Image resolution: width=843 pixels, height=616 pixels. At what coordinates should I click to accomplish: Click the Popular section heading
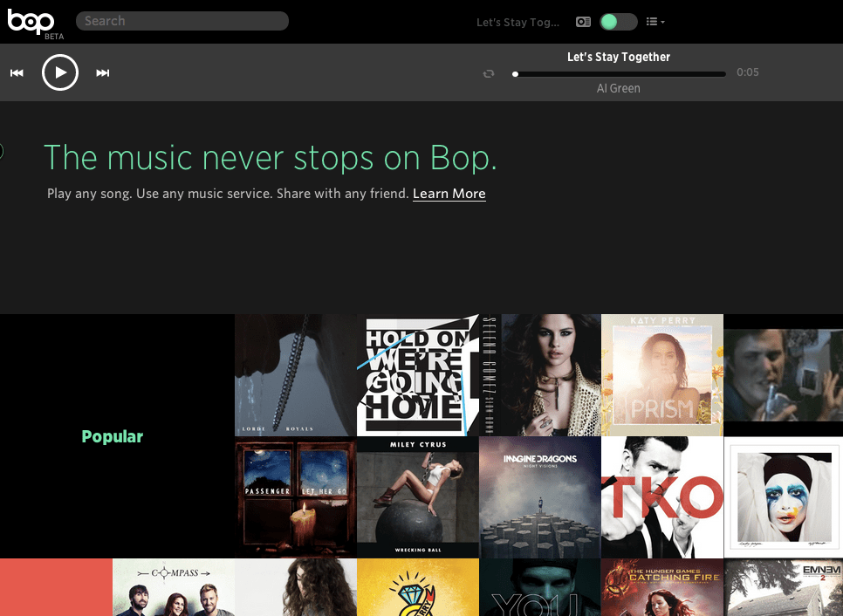(x=113, y=436)
